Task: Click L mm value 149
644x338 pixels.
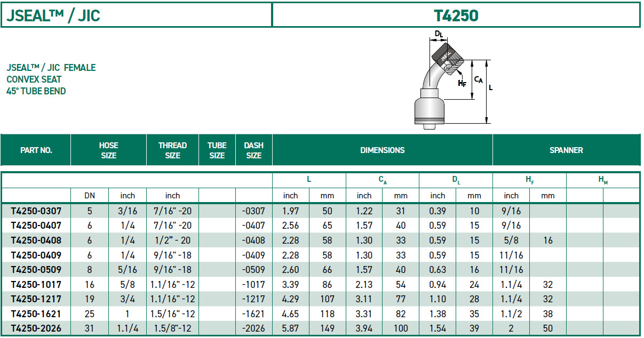Action: [327, 328]
